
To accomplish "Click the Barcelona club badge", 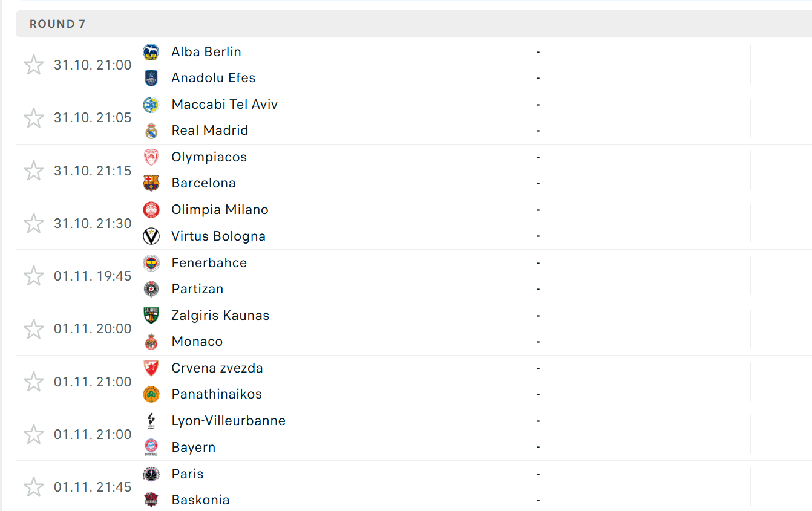I will 151,183.
